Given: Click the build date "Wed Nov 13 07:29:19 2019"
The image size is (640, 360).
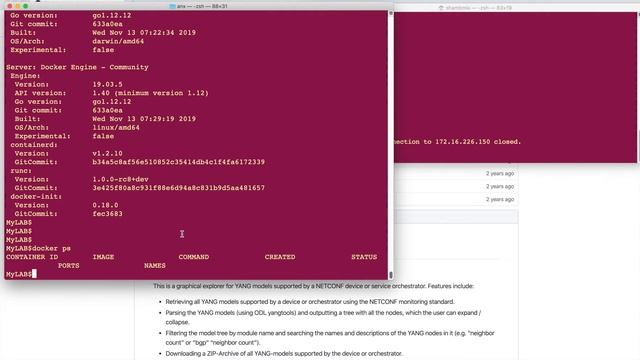Looking at the screenshot, I should point(144,119).
